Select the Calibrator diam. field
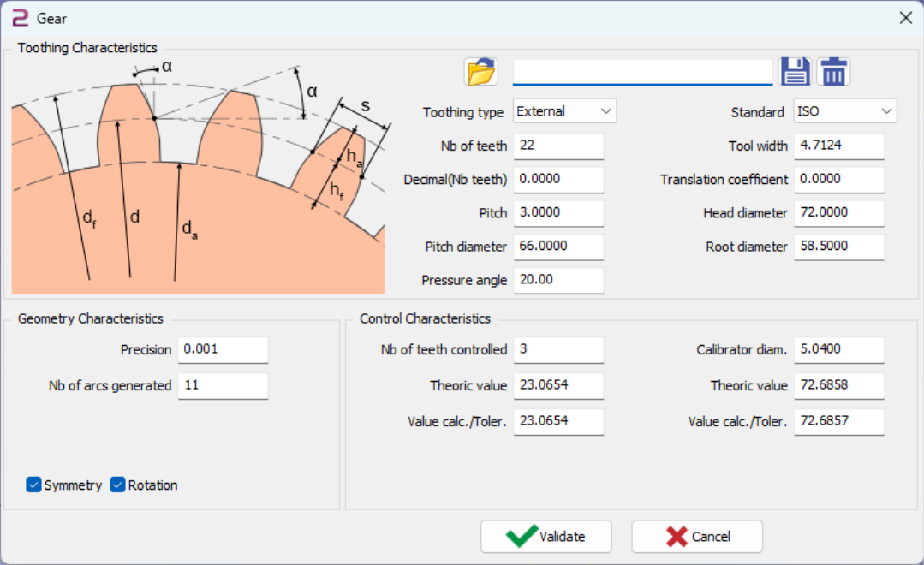The width and height of the screenshot is (924, 565). click(838, 349)
